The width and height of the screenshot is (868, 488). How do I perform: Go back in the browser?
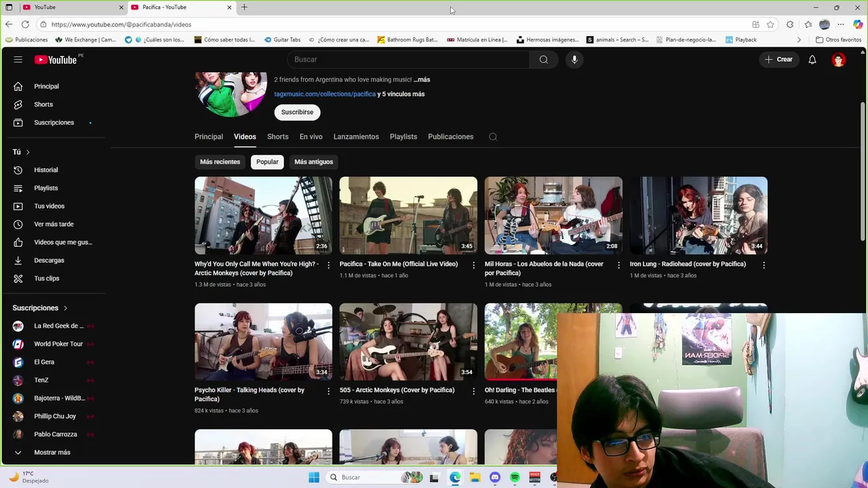click(x=9, y=24)
